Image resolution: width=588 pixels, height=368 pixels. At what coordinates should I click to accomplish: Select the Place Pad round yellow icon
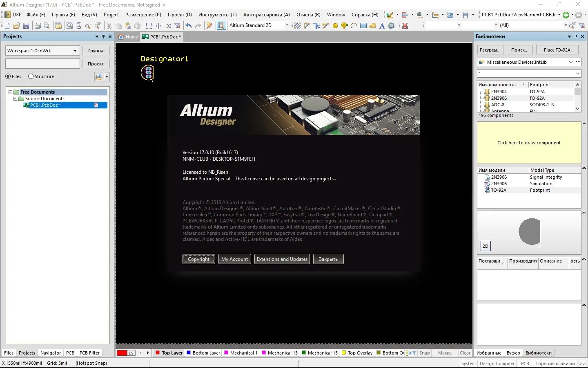[335, 26]
